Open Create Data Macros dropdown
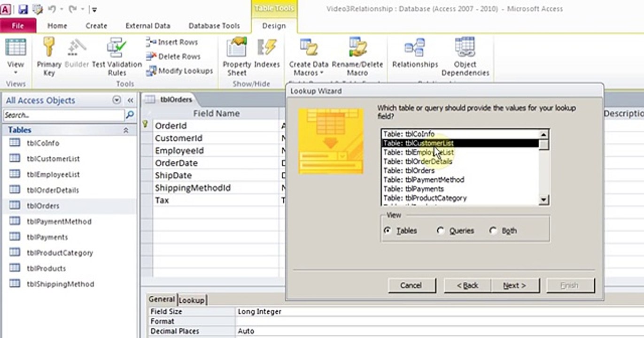 point(309,57)
